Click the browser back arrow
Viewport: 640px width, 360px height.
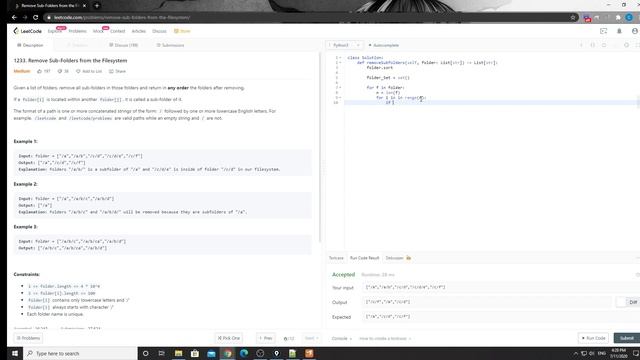[x=14, y=18]
